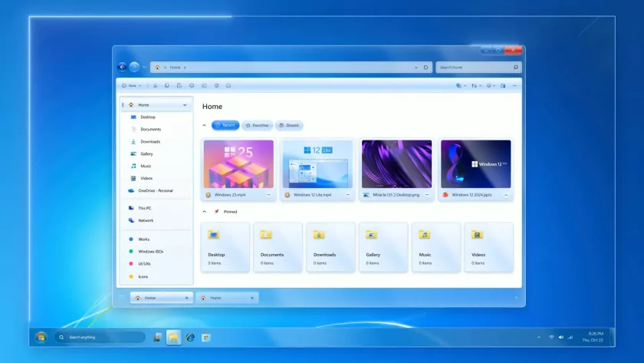The height and width of the screenshot is (363, 644).
Task: Open more options for Miracle OS 2 Desktop.png
Action: pos(427,195)
